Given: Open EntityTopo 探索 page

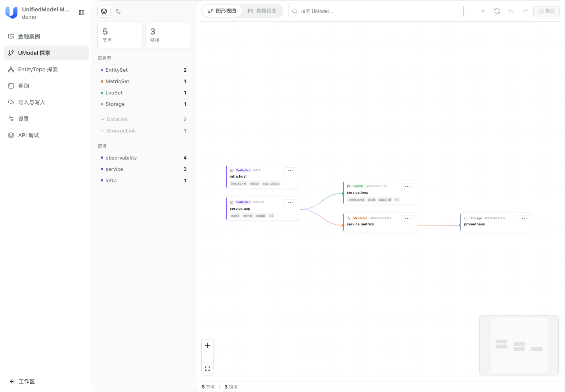Looking at the screenshot, I should (46, 69).
